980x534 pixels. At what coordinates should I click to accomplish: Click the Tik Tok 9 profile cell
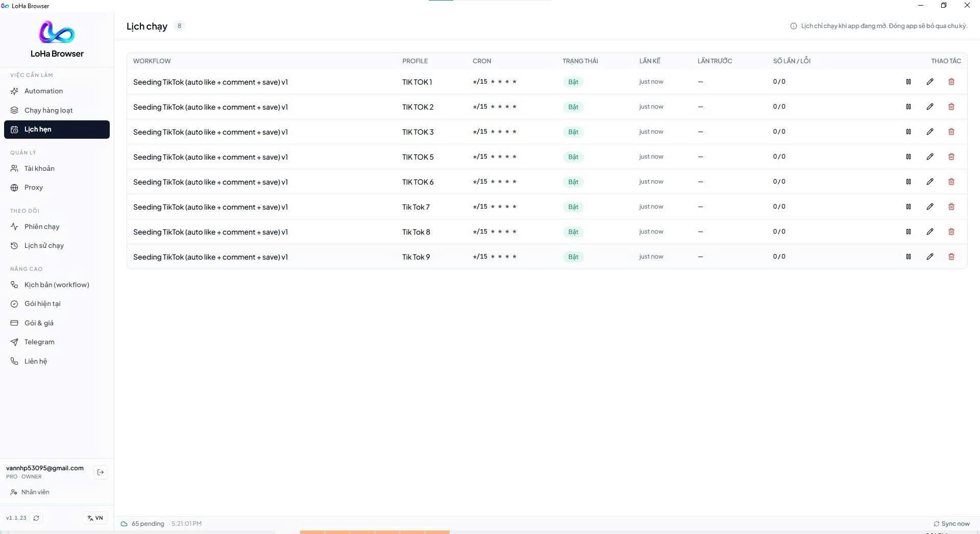416,257
